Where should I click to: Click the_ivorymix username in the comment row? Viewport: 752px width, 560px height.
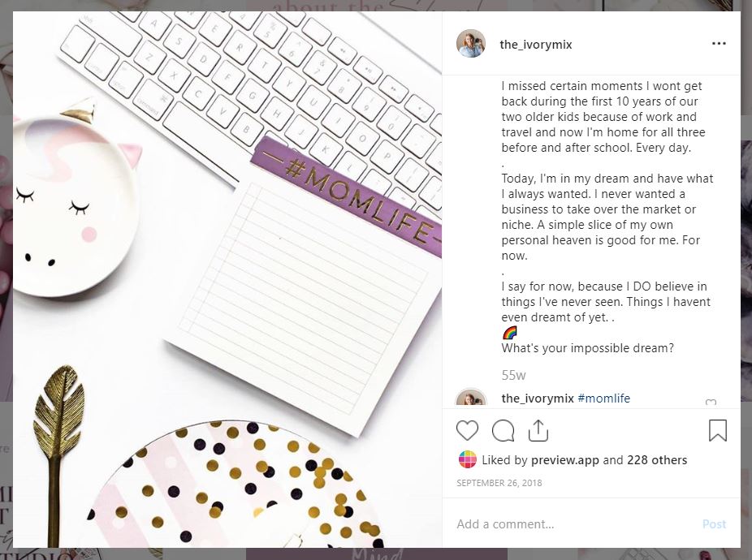pos(538,398)
